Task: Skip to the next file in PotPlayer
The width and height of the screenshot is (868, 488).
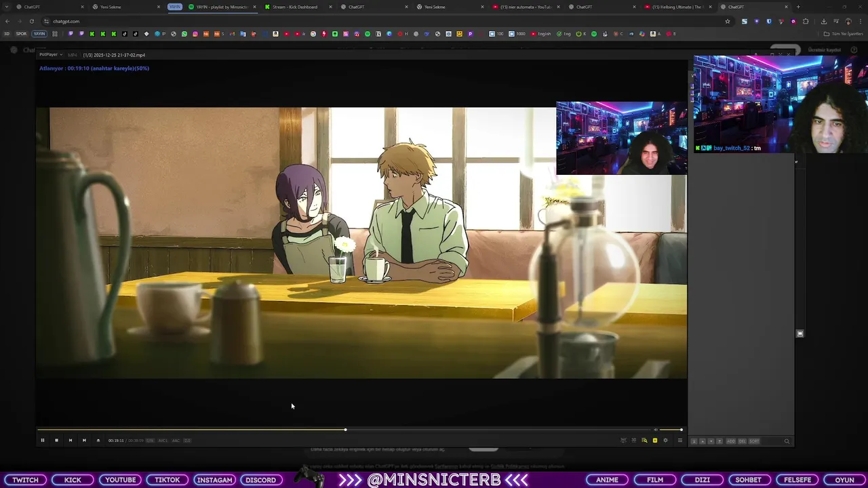Action: [x=84, y=441]
